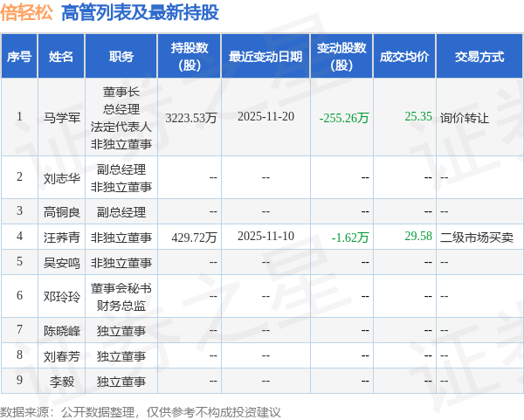Select the 交易方式 column header
This screenshot has width=524, height=420.
tap(479, 57)
